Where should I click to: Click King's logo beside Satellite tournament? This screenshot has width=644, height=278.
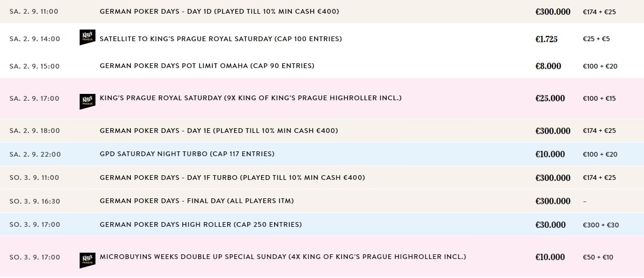[87, 37]
